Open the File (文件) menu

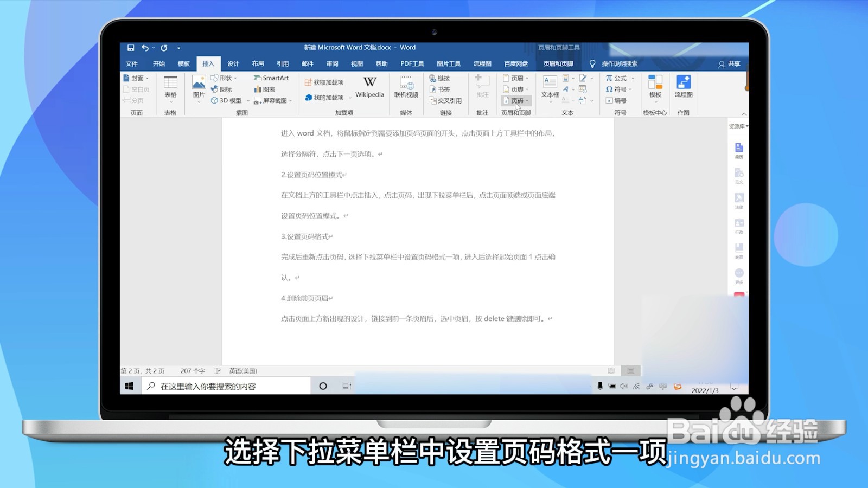(x=132, y=64)
